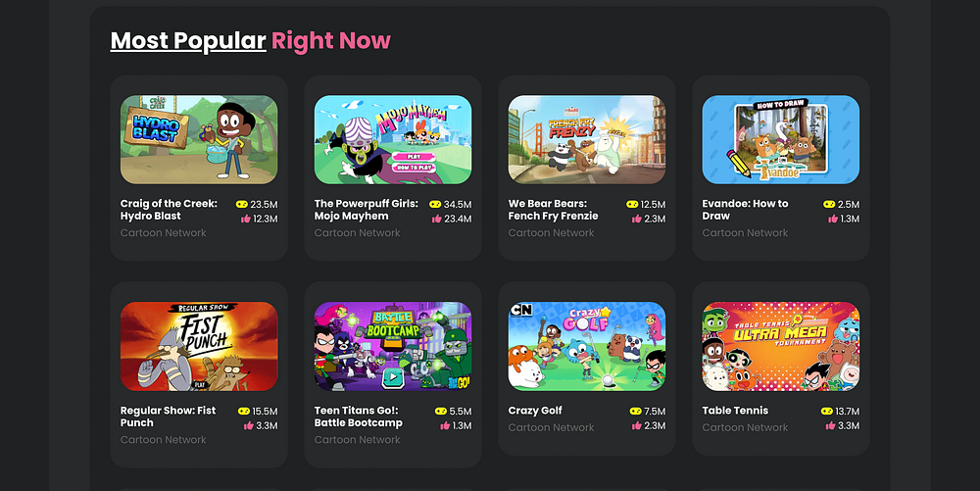Open We Bear Bears French Fry Frenzy thumbnail
Screen dimensions: 980x491
coord(587,139)
